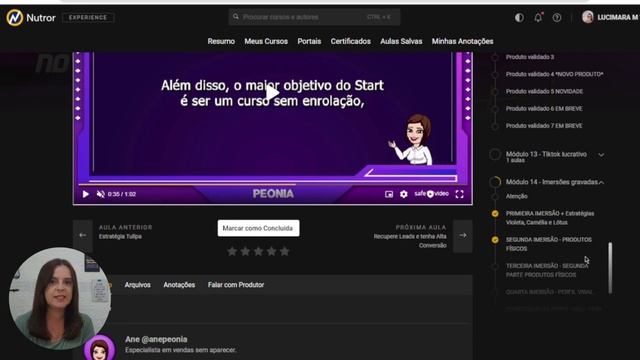
Task: Toggle completion circle for Produto validado 3
Action: tap(495, 57)
